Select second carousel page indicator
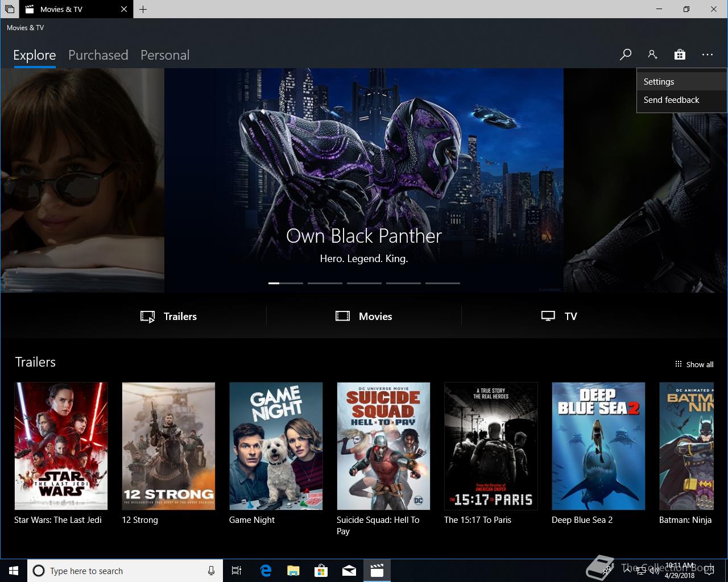 pyautogui.click(x=325, y=283)
